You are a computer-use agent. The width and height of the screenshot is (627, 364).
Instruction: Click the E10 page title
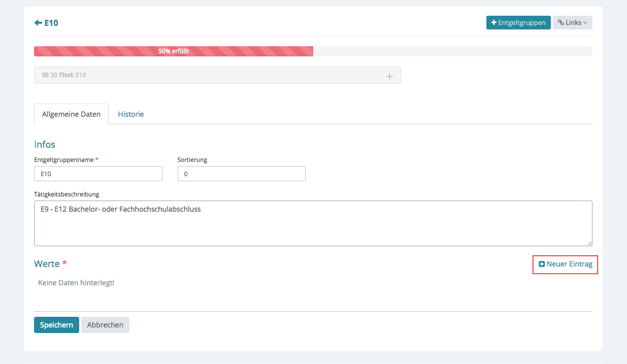[51, 23]
